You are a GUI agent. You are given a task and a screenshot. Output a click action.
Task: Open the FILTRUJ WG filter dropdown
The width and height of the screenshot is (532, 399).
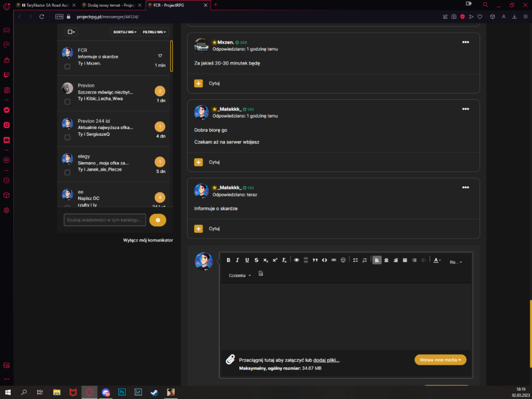point(154,32)
